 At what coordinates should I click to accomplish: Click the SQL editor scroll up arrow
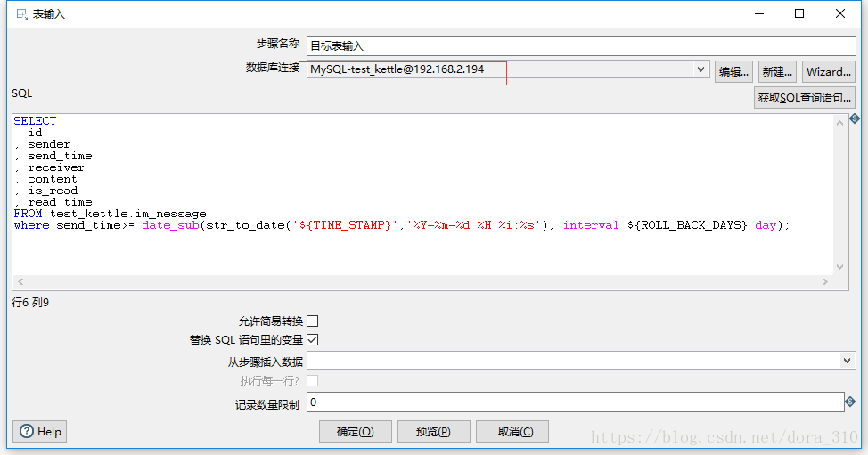840,123
